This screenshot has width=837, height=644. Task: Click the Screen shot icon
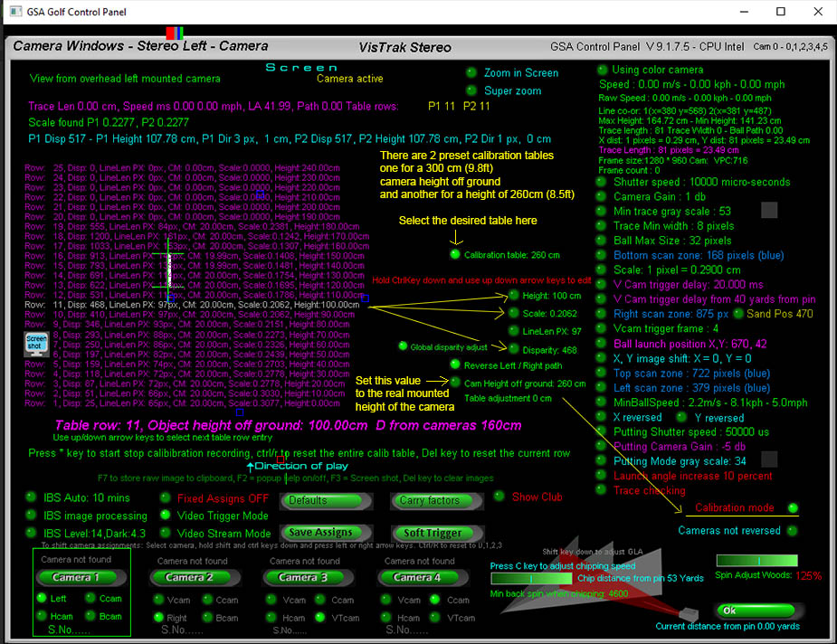[34, 345]
